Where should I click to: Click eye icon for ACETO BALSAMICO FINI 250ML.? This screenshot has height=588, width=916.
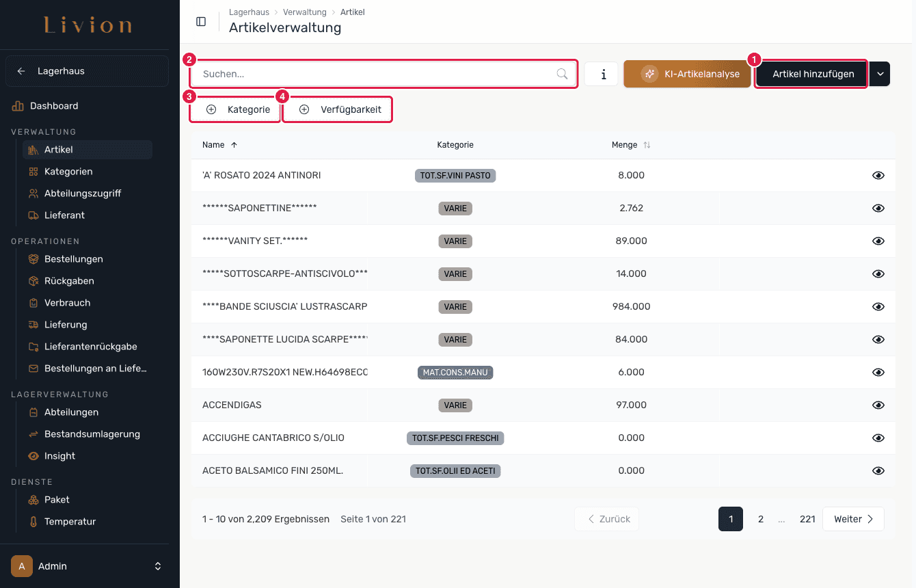coord(878,471)
